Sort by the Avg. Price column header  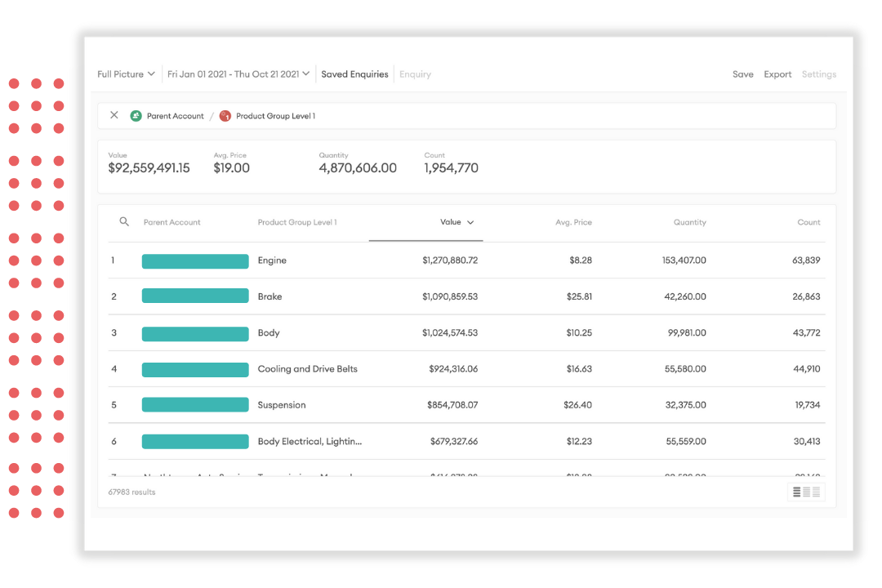(x=573, y=222)
